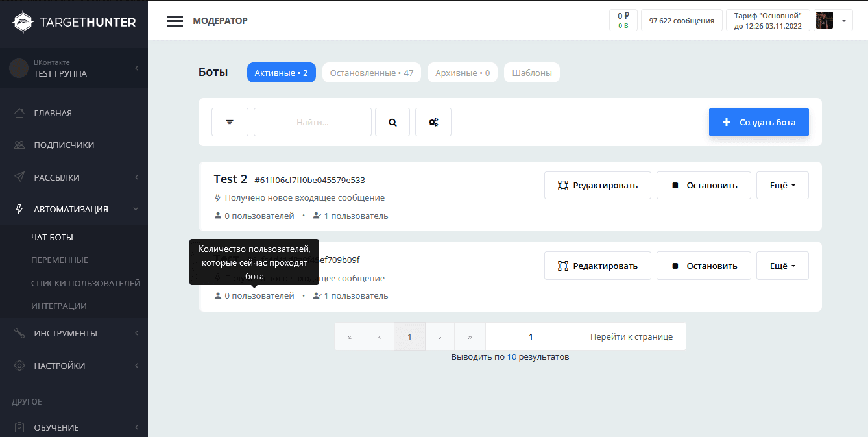Viewport: 868px width, 437px height.
Task: Open Подписчики via the people icon
Action: [x=20, y=145]
